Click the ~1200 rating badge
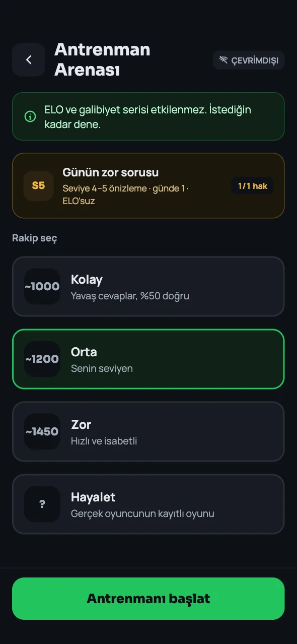The image size is (297, 644). coord(42,359)
